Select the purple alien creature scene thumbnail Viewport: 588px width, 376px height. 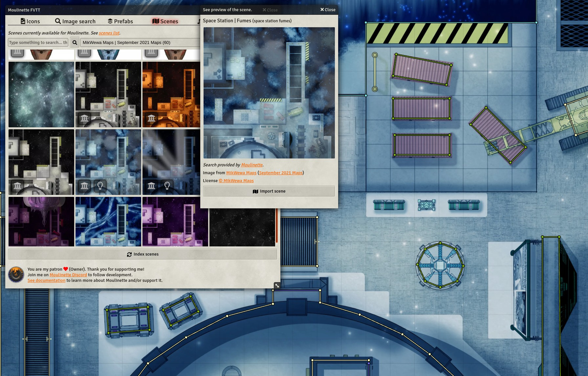click(41, 221)
